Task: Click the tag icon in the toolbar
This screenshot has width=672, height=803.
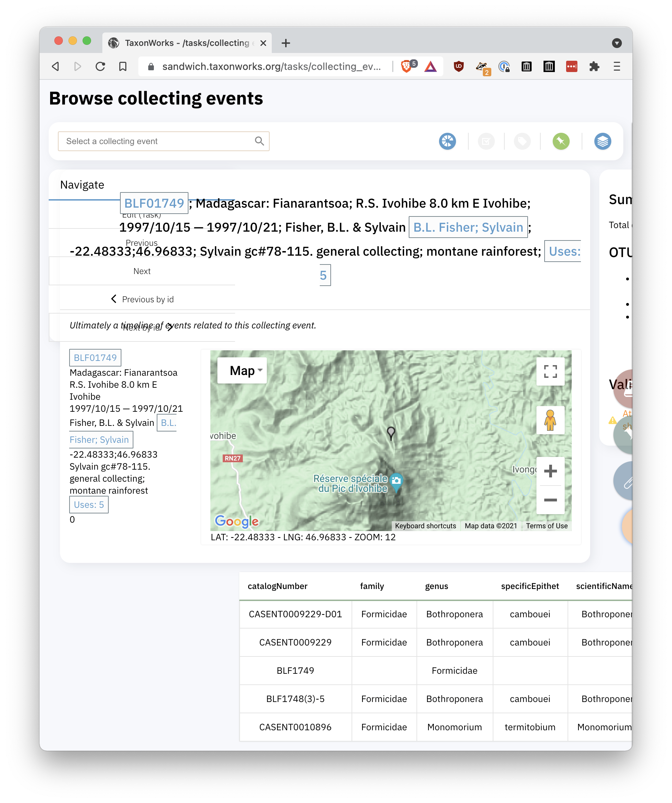Action: coord(522,141)
